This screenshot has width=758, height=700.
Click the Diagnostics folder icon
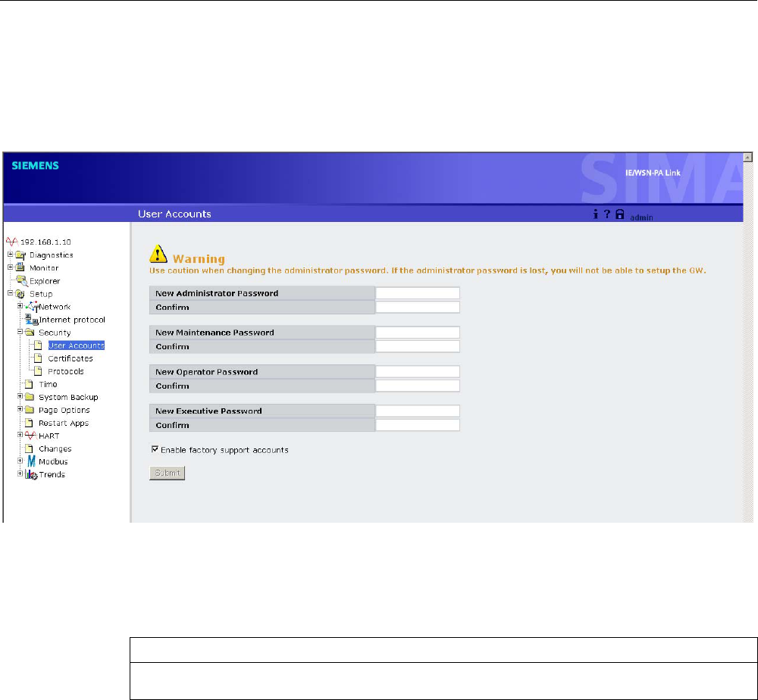20,255
